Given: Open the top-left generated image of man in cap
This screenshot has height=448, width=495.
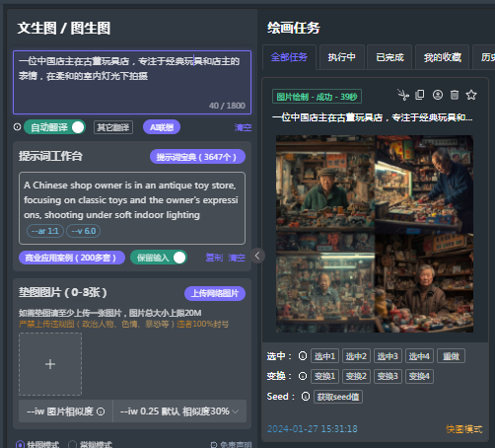Looking at the screenshot, I should click(x=325, y=185).
